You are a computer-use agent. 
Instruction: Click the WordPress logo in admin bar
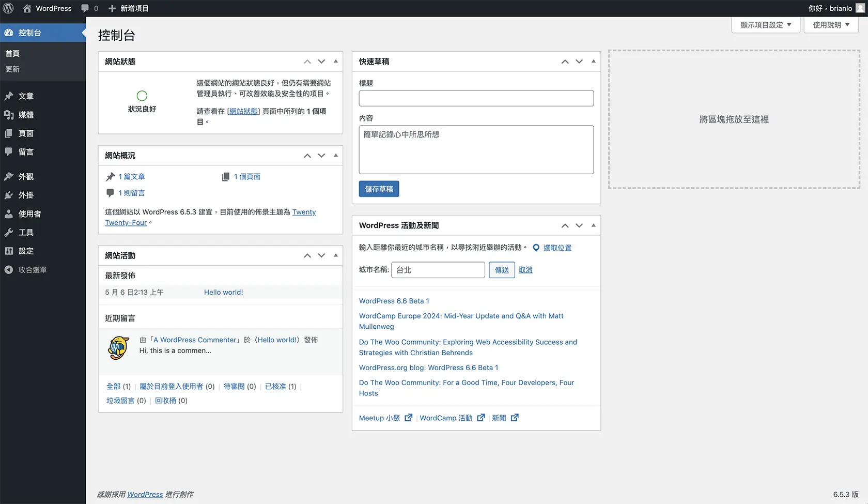[x=8, y=8]
